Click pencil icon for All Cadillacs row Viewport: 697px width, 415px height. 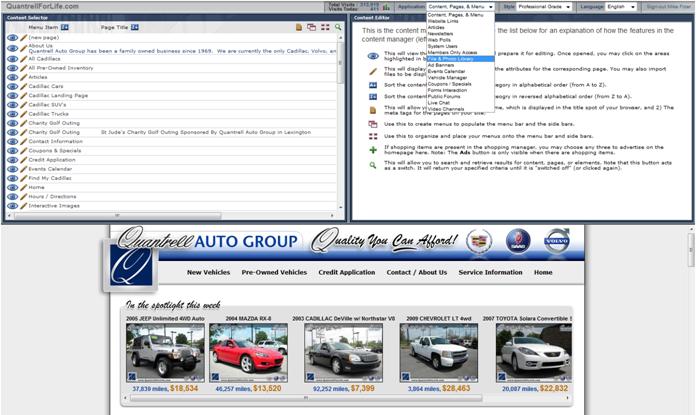(x=24, y=59)
